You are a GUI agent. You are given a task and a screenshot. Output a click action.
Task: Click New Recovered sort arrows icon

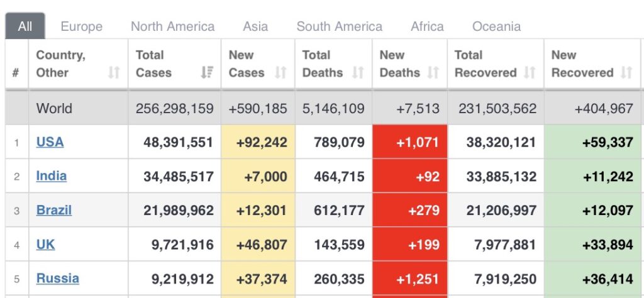pos(626,73)
